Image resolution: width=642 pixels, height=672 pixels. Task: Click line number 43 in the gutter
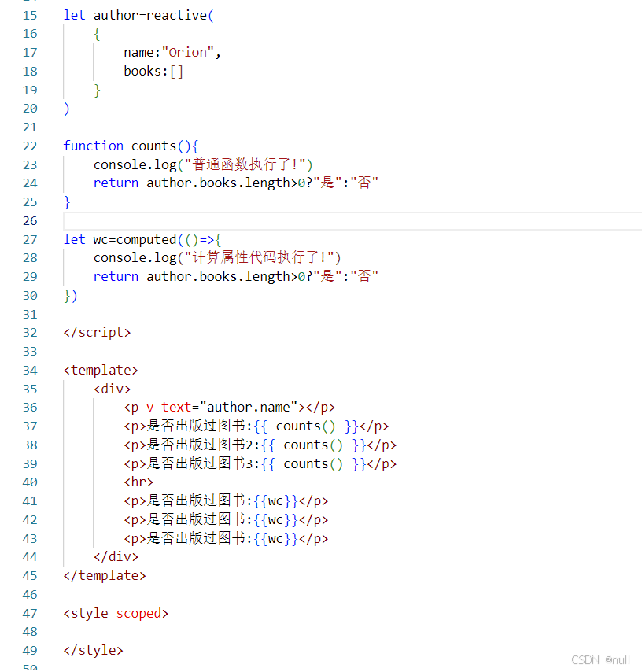click(x=30, y=539)
